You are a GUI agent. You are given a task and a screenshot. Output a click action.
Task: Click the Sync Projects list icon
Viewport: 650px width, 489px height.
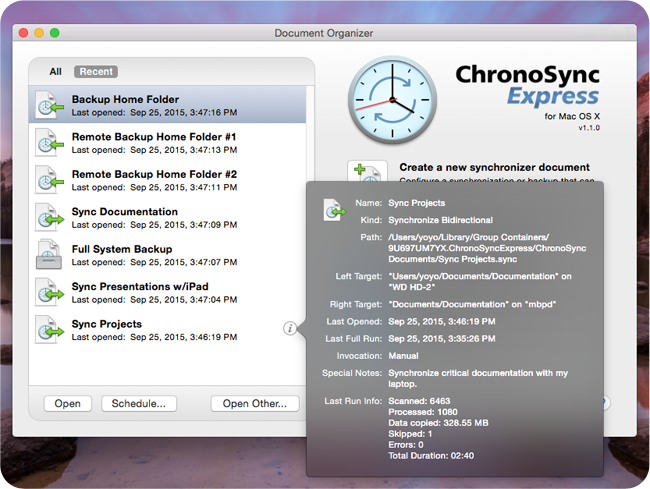point(49,329)
